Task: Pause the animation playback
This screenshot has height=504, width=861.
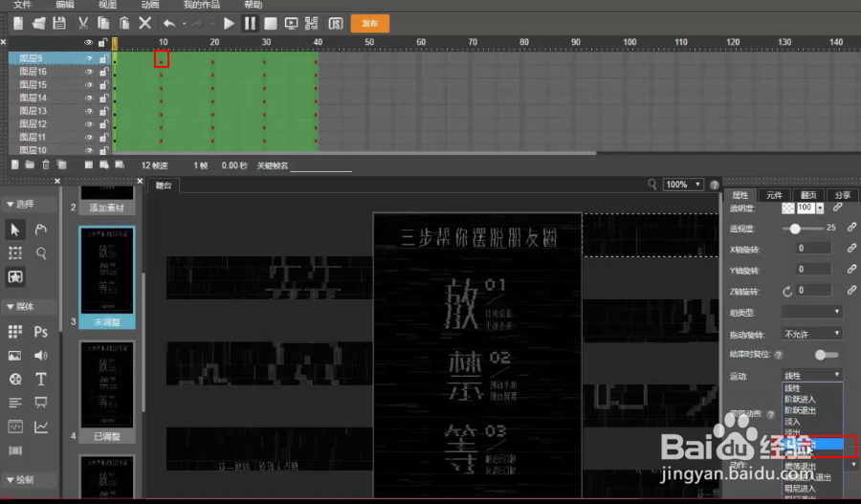Action: [250, 24]
